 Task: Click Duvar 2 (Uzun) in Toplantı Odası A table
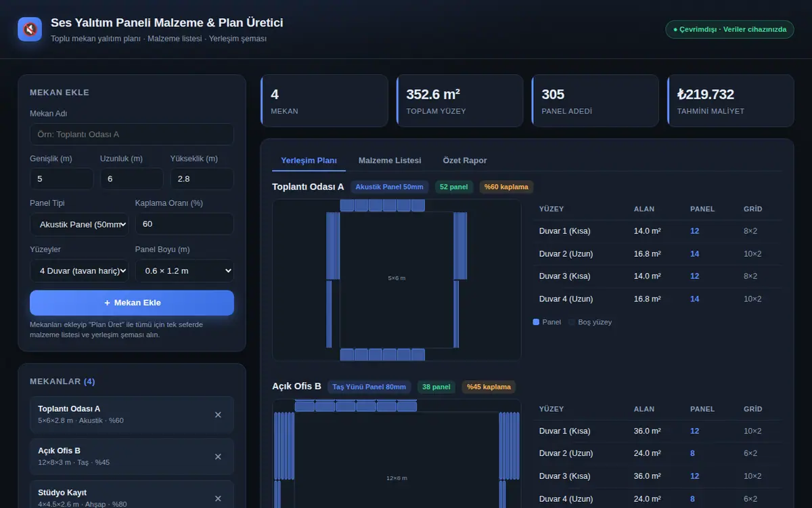566,254
